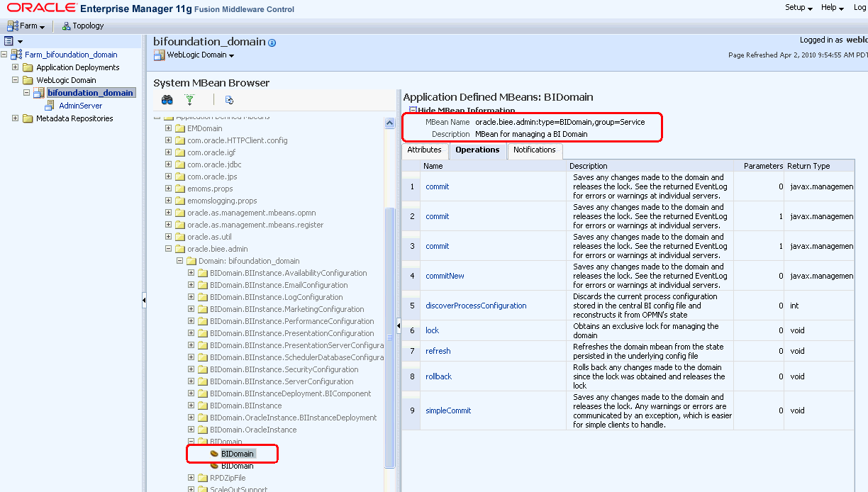The height and width of the screenshot is (492, 868).
Task: Switch to the Attributes tab
Action: (424, 150)
